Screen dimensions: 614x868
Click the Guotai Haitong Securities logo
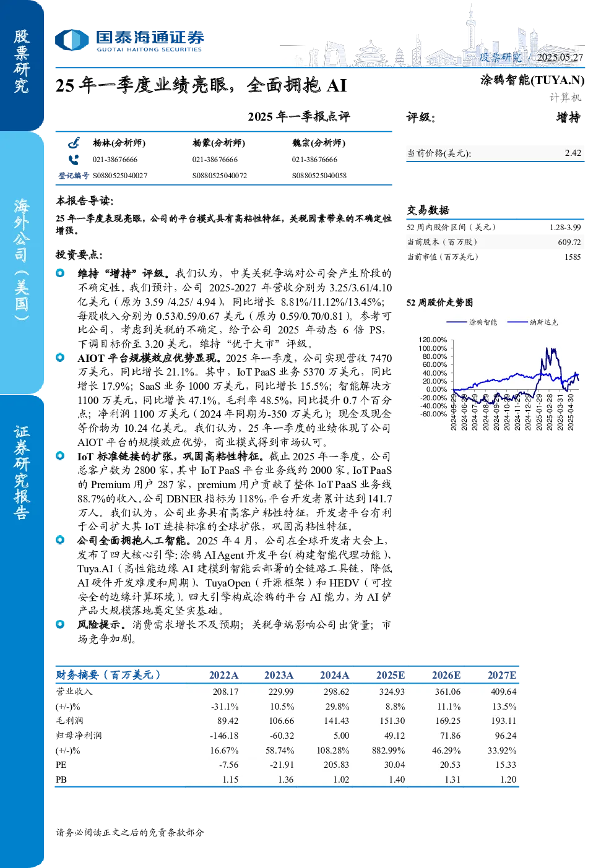tap(129, 41)
